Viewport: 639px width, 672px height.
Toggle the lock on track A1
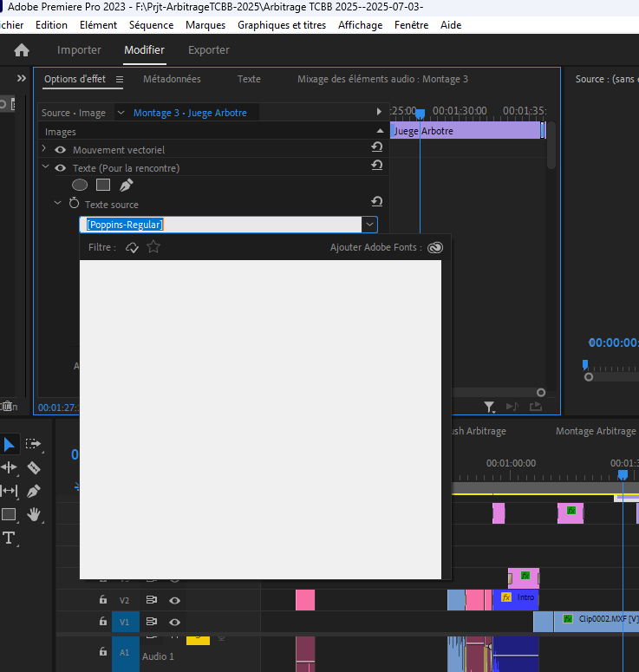103,652
